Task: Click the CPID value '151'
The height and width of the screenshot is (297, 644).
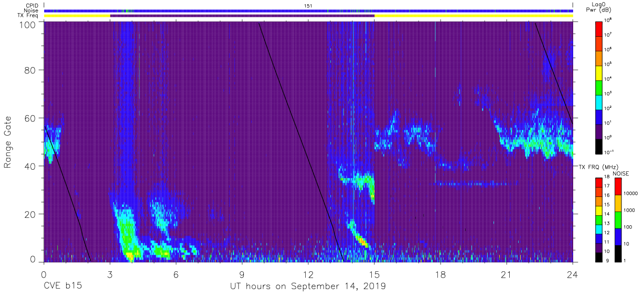Action: [308, 5]
